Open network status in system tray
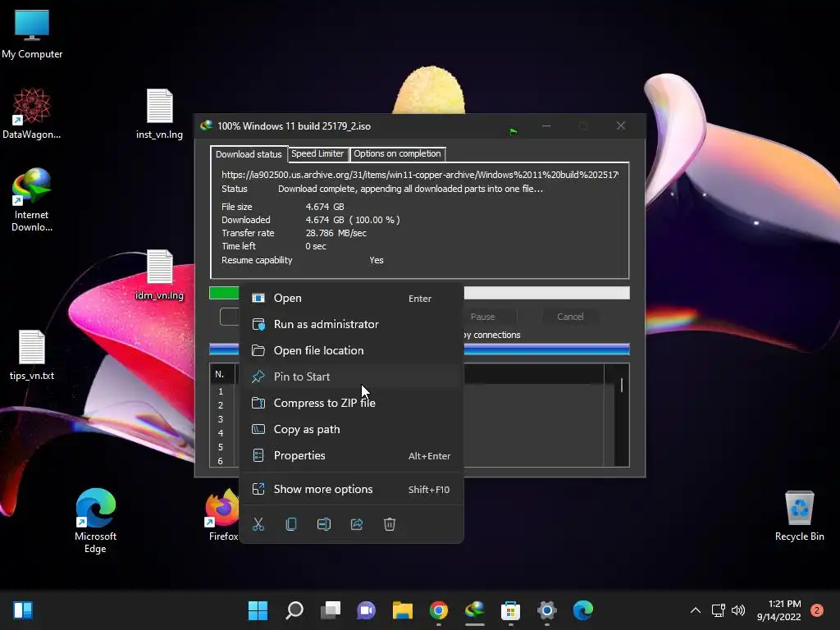The width and height of the screenshot is (840, 630). [718, 610]
